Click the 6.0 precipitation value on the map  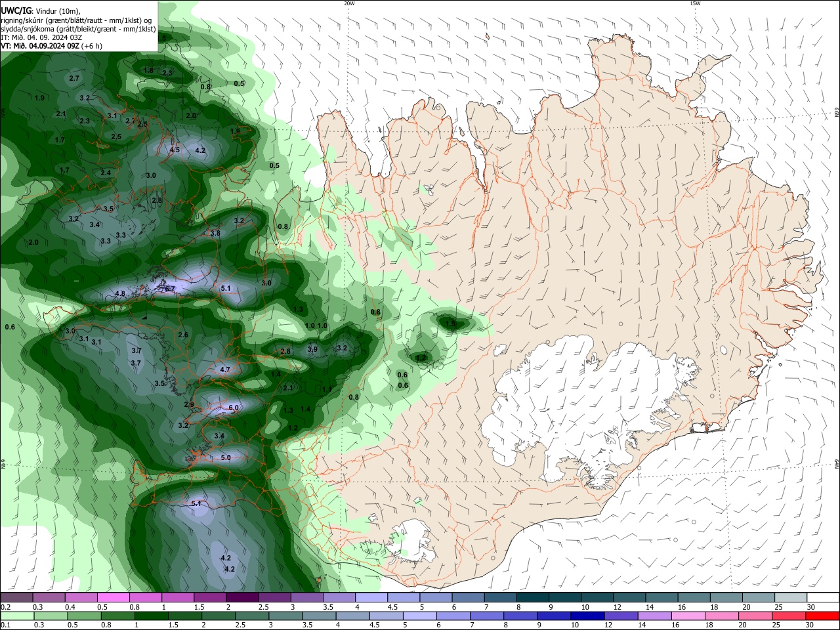[x=234, y=408]
